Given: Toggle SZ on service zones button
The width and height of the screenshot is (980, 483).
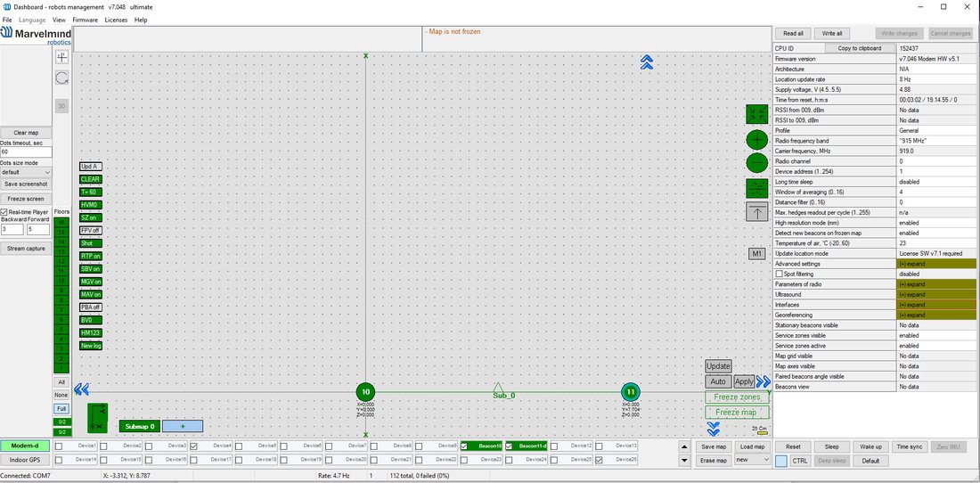Looking at the screenshot, I should tap(91, 217).
